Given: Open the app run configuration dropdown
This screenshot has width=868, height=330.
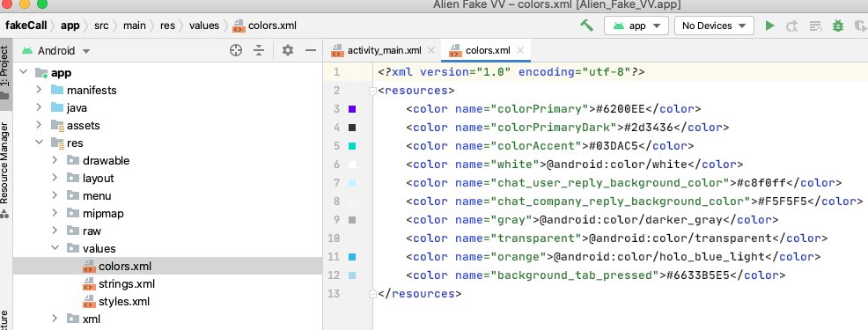Looking at the screenshot, I should coord(636,26).
